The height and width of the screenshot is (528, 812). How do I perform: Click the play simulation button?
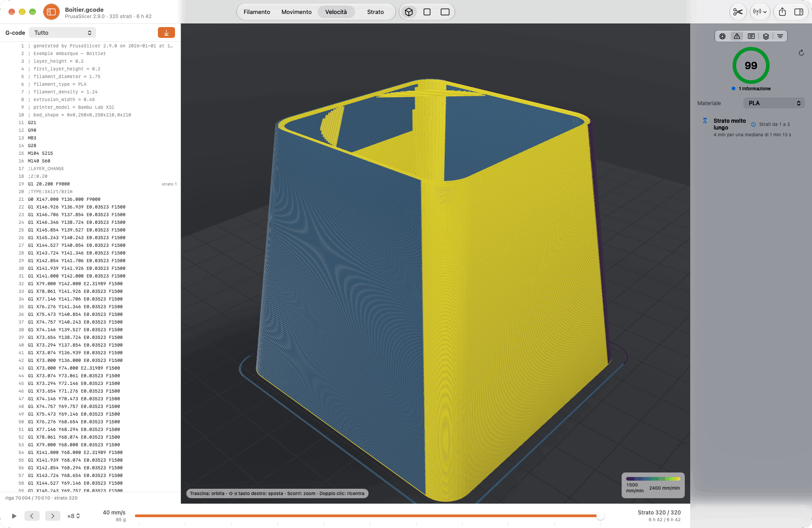click(14, 516)
